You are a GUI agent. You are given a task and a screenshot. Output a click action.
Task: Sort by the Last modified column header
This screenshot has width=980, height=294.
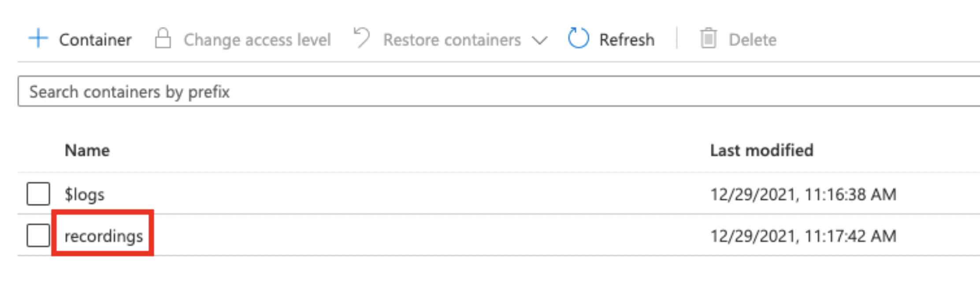click(x=761, y=151)
